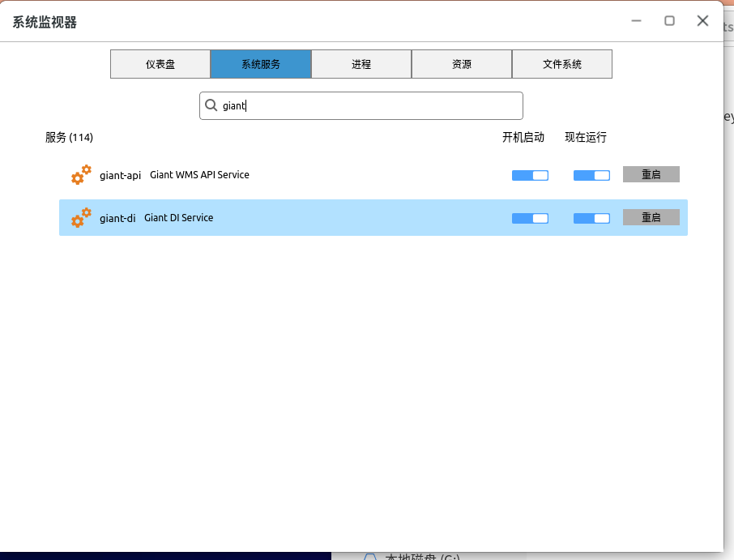Toggle boot startup for giant-api
Image resolution: width=734 pixels, height=560 pixels.
530,175
